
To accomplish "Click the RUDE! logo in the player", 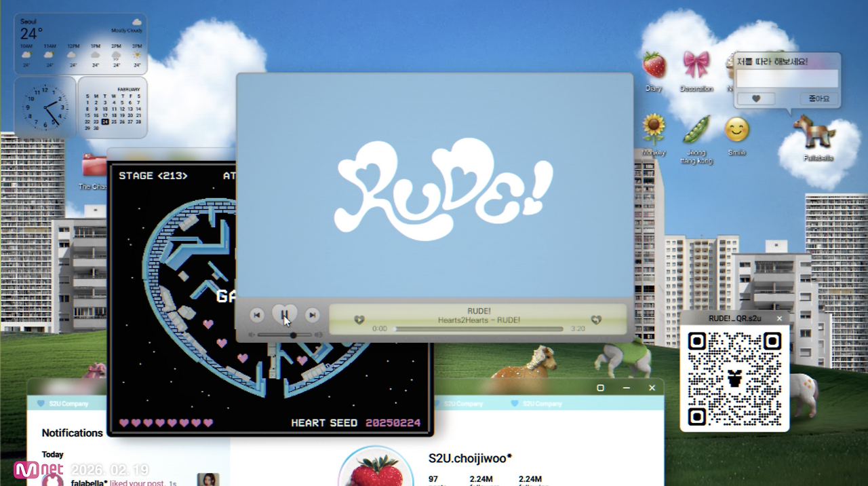I will tap(444, 189).
